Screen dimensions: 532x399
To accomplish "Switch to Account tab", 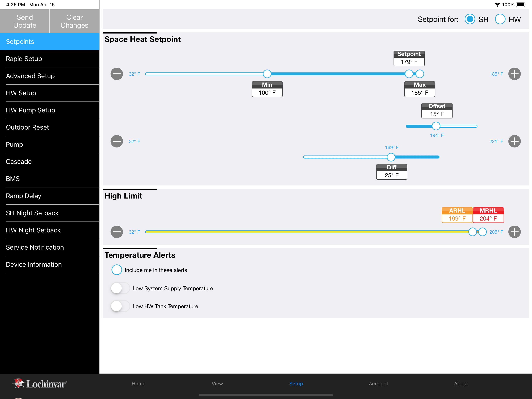I will point(378,384).
